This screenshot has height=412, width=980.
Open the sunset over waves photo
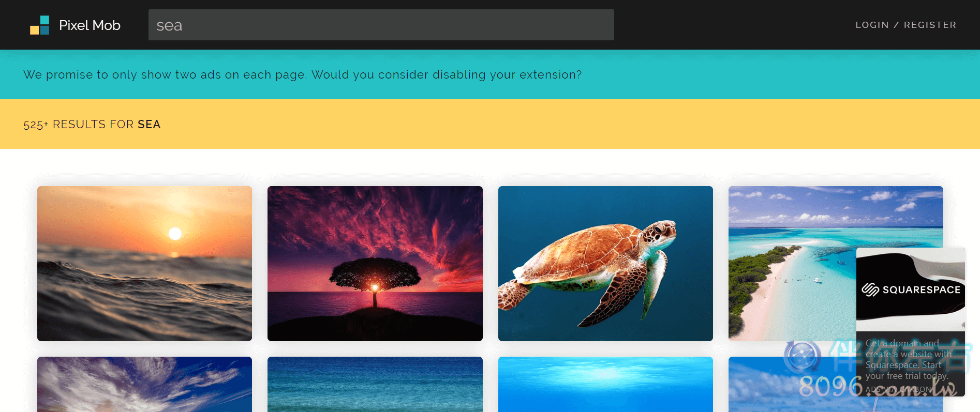[x=144, y=263]
